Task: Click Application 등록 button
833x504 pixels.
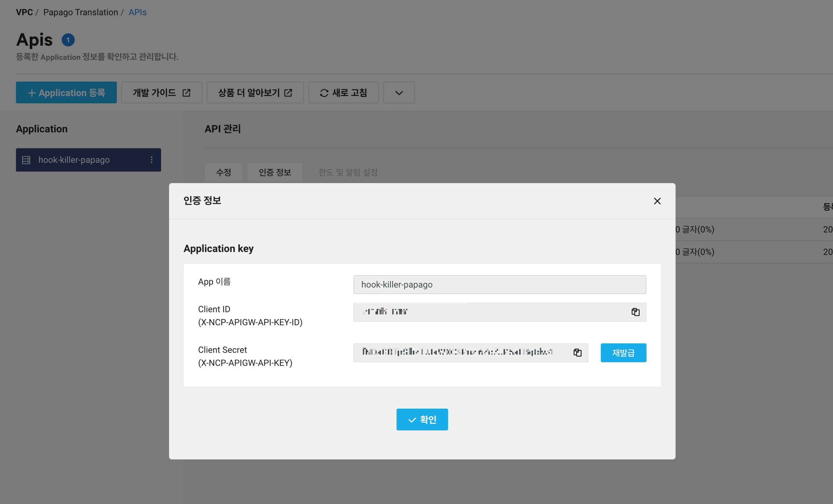Action: (66, 93)
